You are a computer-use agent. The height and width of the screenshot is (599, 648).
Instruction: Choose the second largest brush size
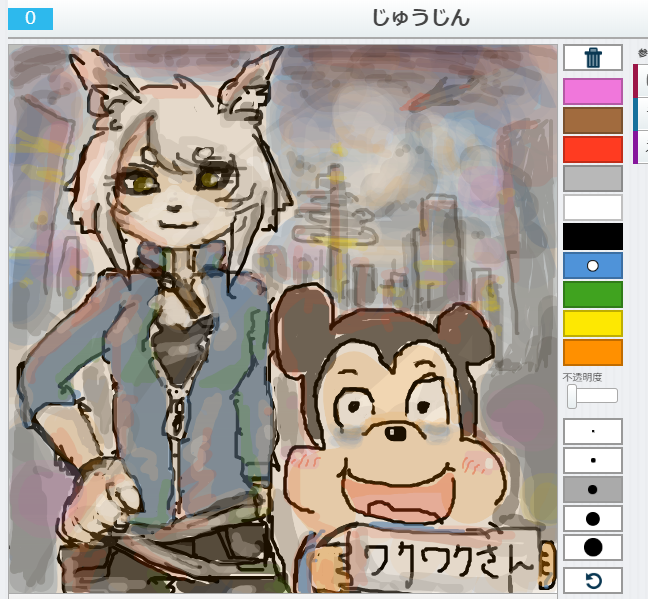click(593, 518)
